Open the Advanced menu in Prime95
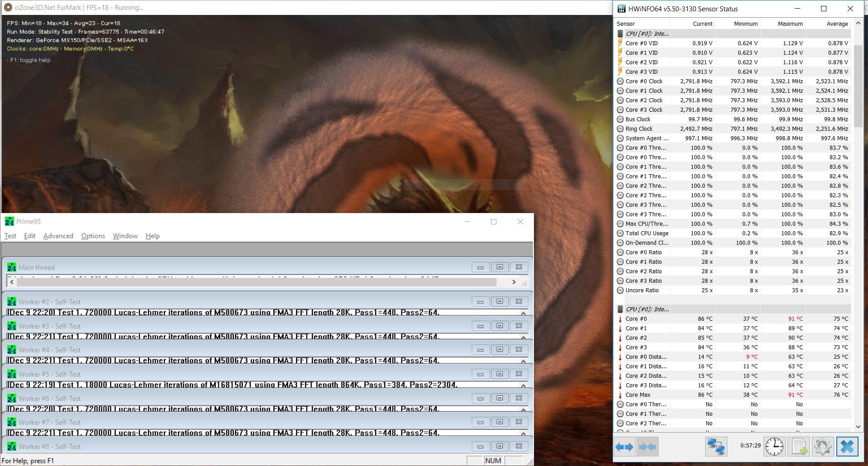This screenshot has width=868, height=466. (x=58, y=236)
